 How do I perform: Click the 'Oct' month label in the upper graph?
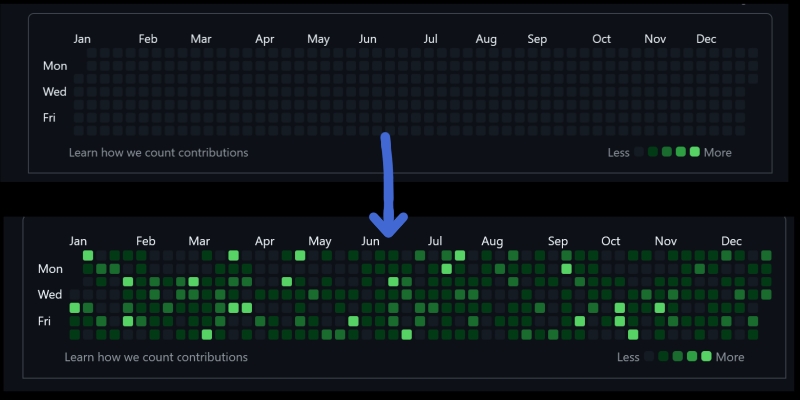pos(601,39)
